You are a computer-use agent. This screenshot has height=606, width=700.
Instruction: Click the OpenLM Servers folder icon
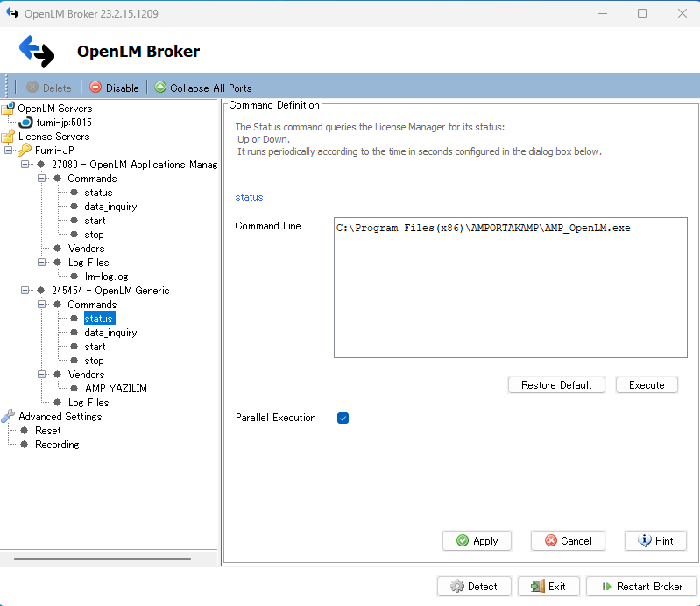point(8,109)
